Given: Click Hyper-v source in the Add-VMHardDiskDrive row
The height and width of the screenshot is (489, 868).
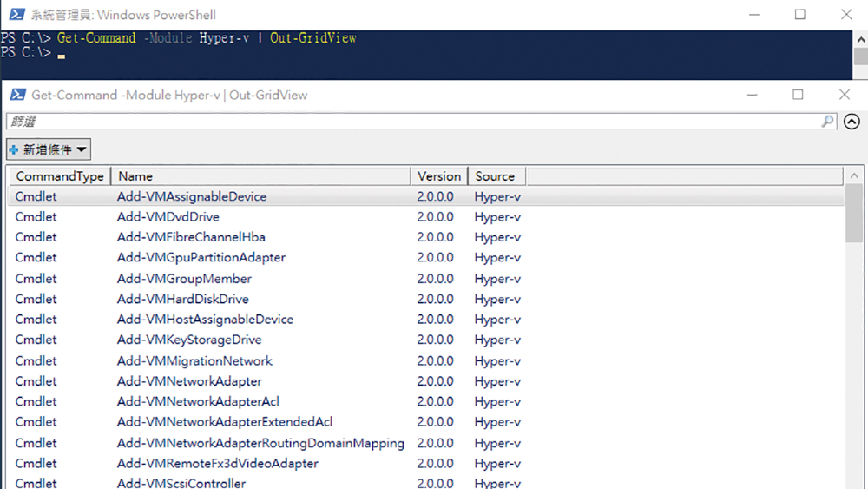Looking at the screenshot, I should (497, 299).
